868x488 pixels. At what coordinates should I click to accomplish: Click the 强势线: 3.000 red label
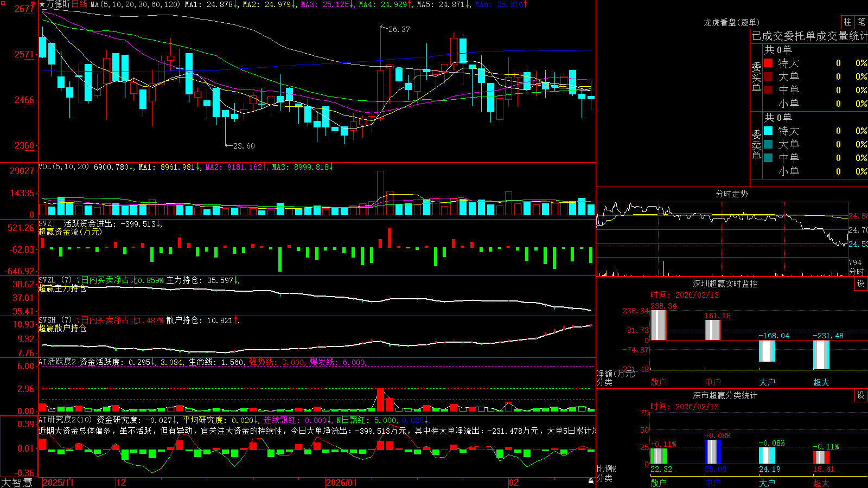pos(277,362)
